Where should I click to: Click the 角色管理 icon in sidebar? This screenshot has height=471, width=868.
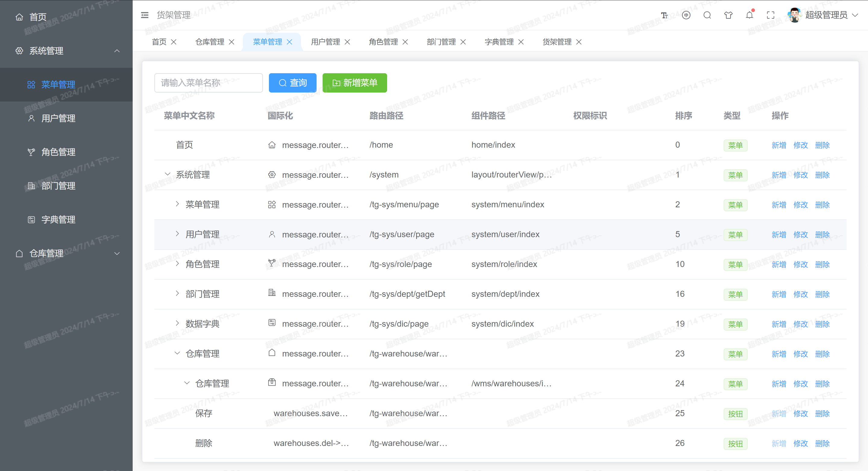[31, 152]
